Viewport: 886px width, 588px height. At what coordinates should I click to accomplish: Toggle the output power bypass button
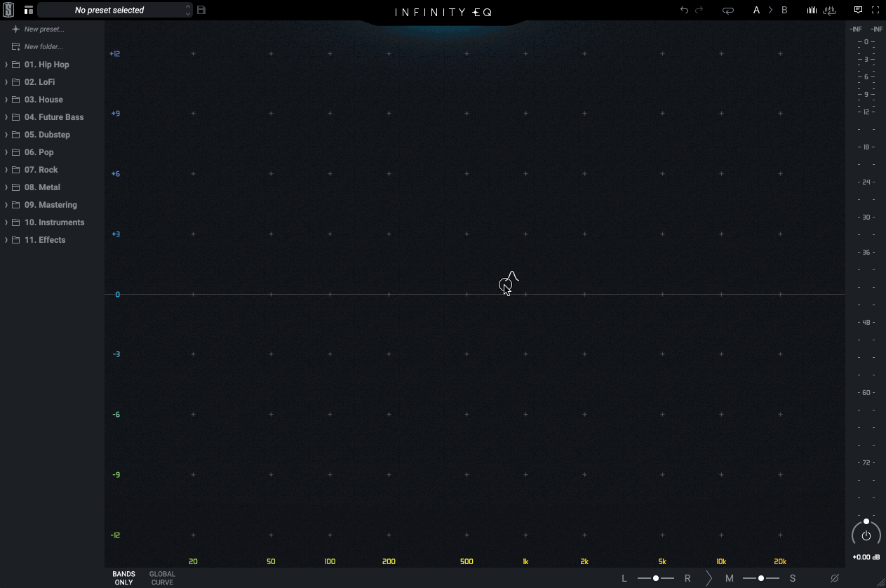[866, 535]
